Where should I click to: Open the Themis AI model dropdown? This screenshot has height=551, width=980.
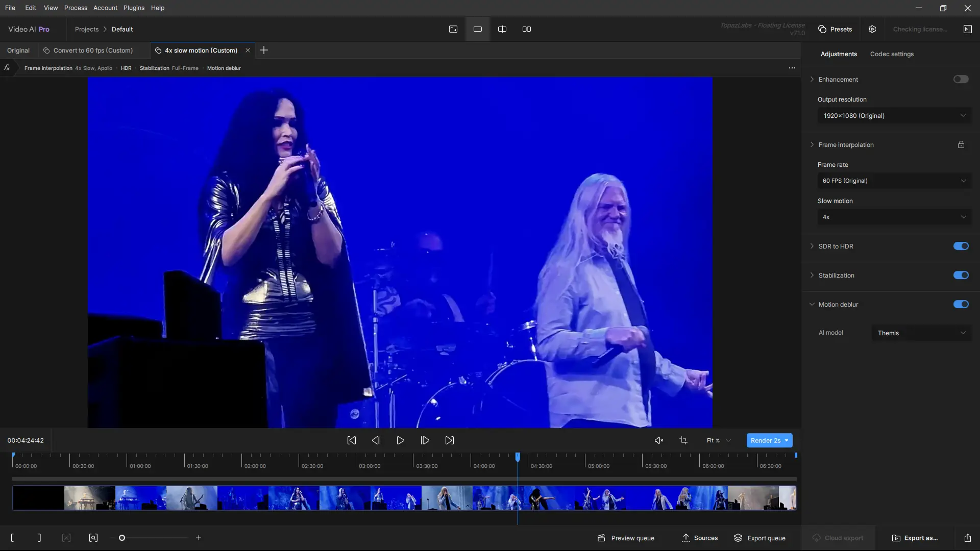click(x=921, y=333)
